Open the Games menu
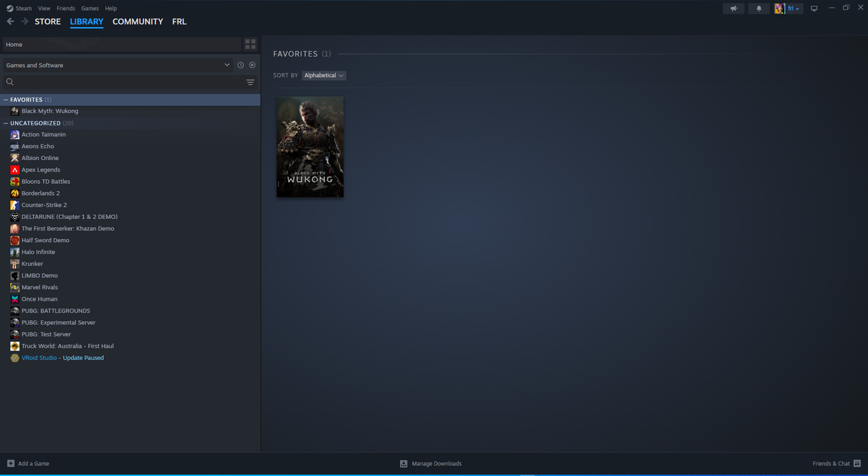Screen dimensions: 868x476 tap(90, 8)
